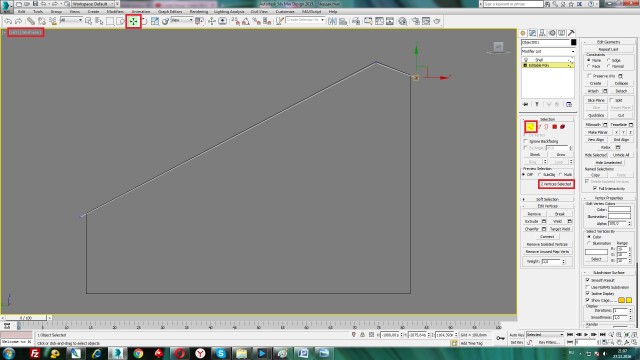
Task: Expand the Soft Selection rollout
Action: coord(547,199)
